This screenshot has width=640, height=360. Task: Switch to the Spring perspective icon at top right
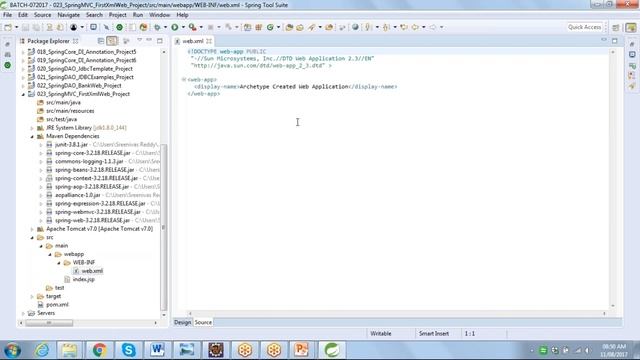click(631, 27)
